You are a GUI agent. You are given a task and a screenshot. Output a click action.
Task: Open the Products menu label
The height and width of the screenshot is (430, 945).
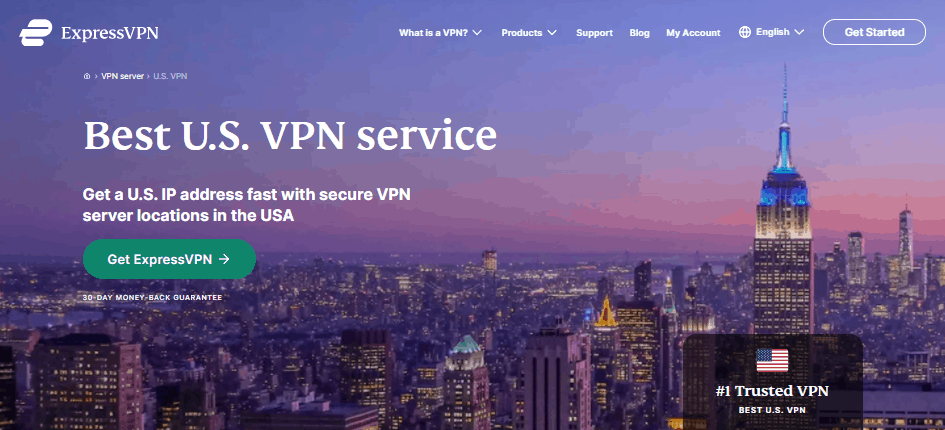[522, 33]
